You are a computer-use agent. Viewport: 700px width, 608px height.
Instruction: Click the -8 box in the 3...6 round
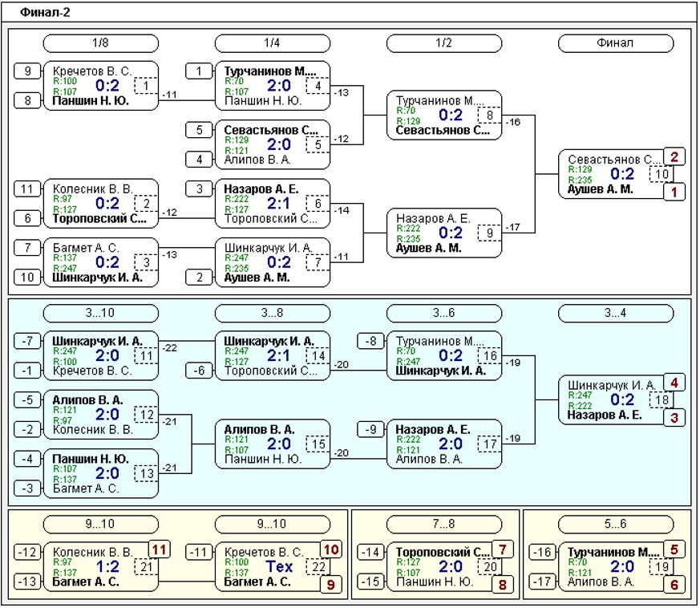pos(371,342)
